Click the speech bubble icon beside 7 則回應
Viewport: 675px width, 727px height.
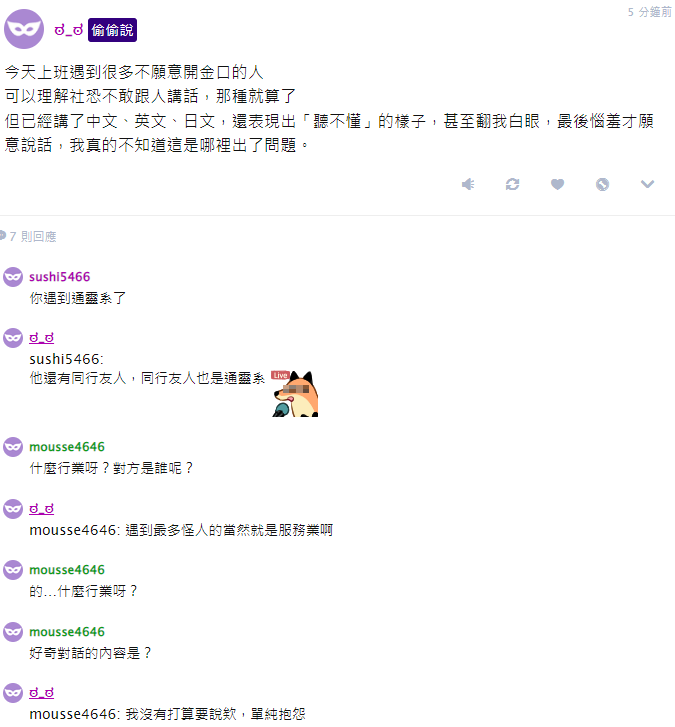(x=2, y=236)
